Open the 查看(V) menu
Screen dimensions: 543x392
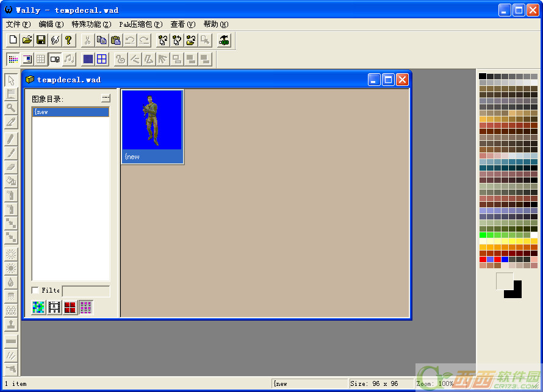(183, 24)
